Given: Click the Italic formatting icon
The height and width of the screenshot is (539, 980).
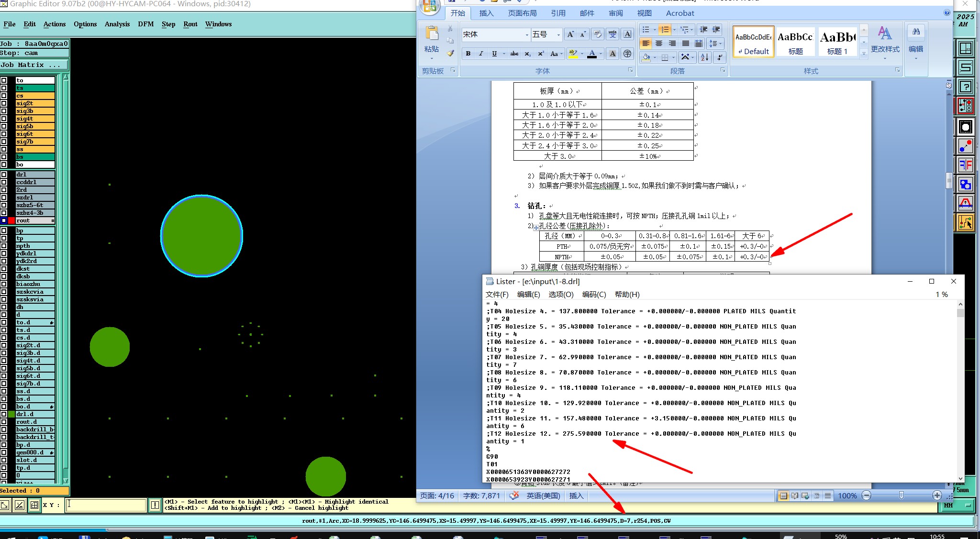Looking at the screenshot, I should (x=481, y=54).
